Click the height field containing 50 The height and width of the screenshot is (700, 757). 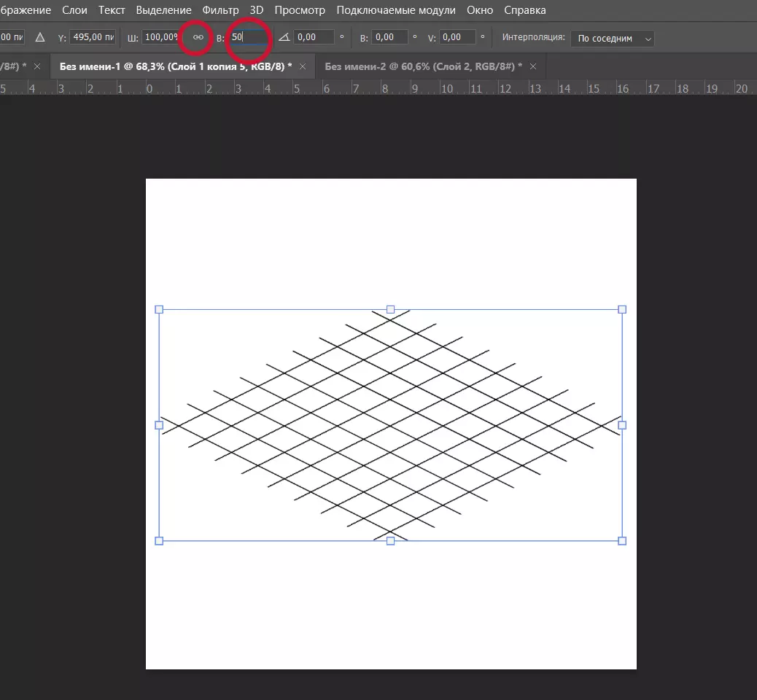tap(248, 37)
